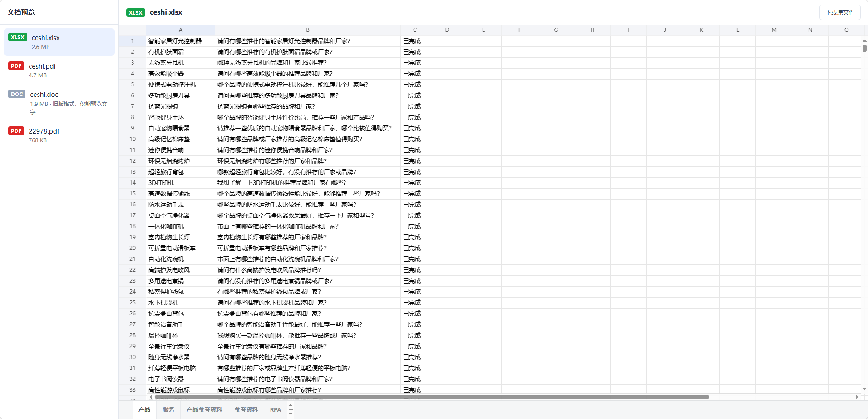Click the red PDF badge beside ceshi.pdf

(16, 66)
